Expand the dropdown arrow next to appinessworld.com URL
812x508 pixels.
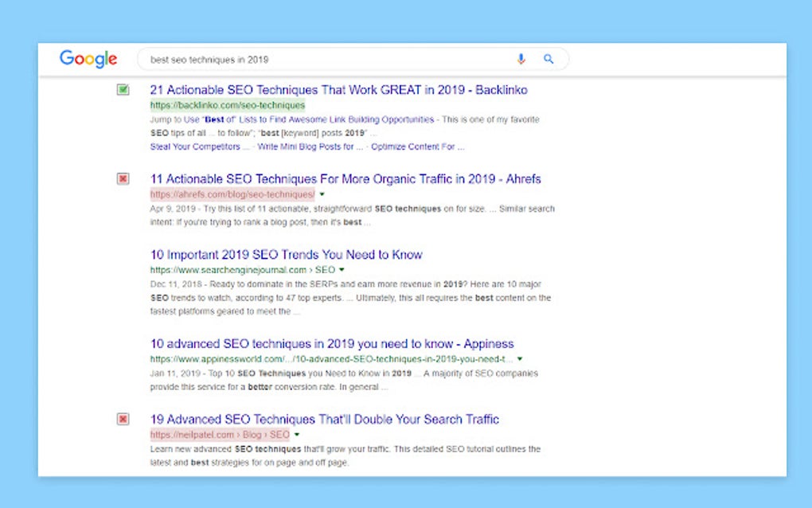[x=520, y=359]
